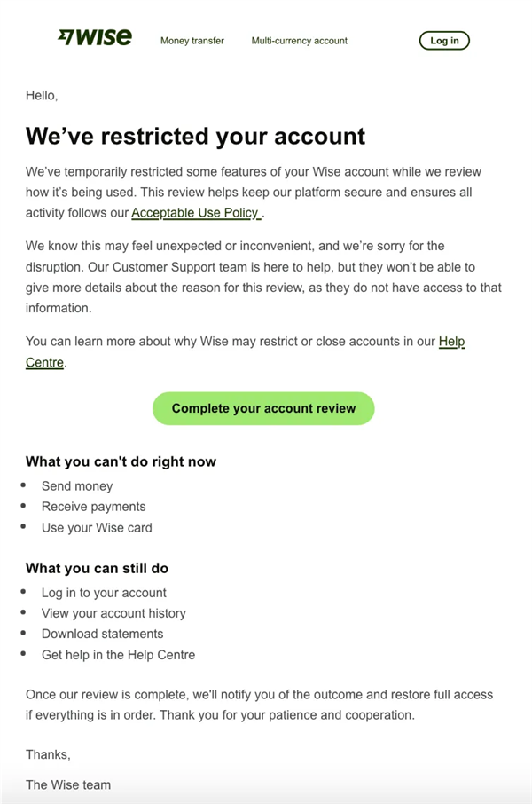Click the "Download statements" bullet item
Screen dimensions: 532x804
coord(102,634)
